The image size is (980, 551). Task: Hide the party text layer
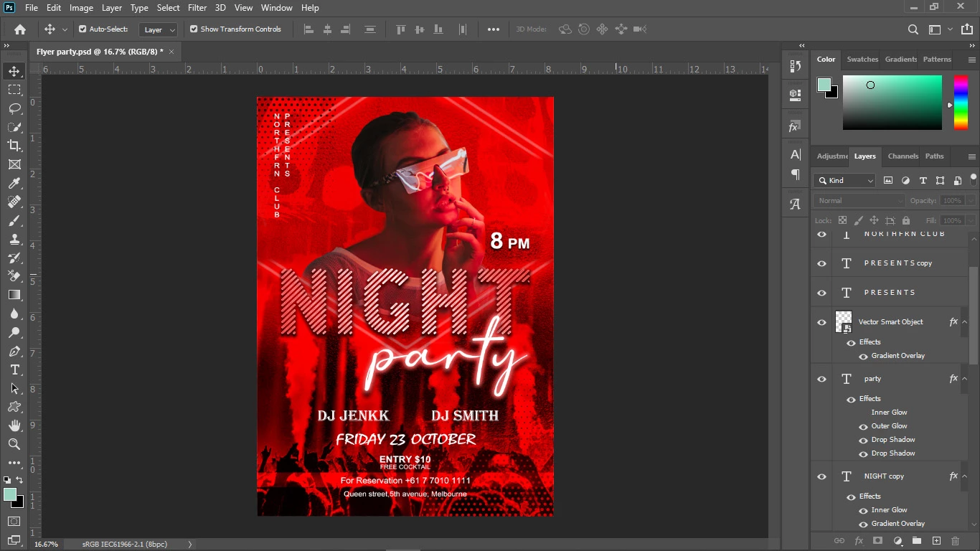coord(822,379)
